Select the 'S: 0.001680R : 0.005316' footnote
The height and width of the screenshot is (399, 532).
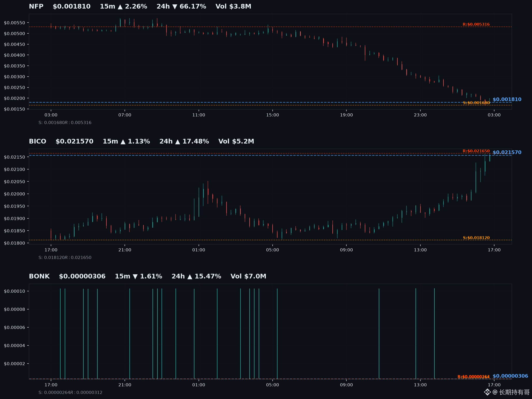point(65,123)
